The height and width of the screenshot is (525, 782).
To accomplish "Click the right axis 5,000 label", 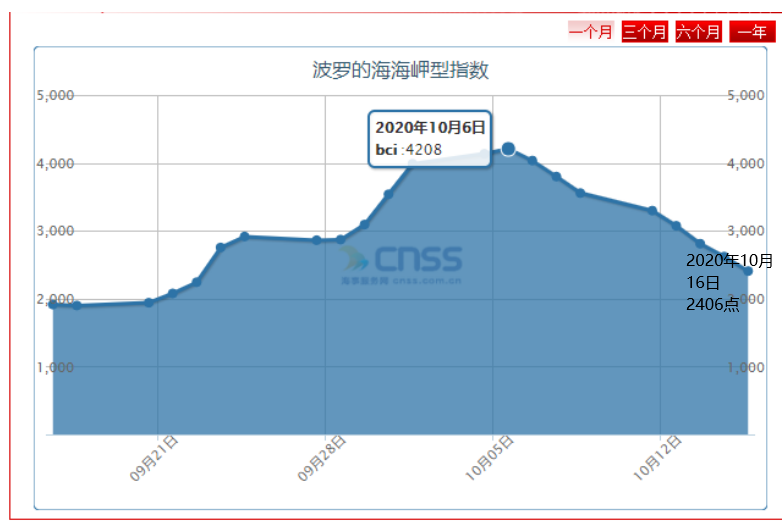I will [x=743, y=96].
